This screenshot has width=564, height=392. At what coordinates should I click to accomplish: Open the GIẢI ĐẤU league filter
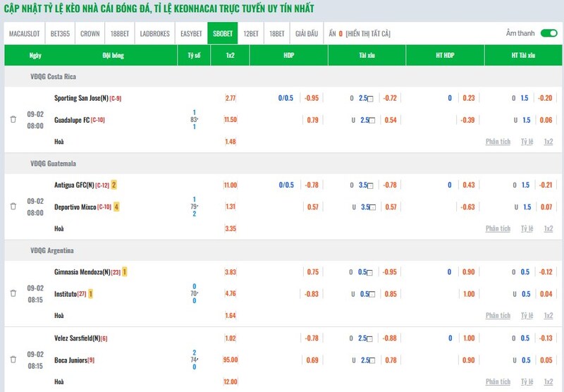point(307,34)
